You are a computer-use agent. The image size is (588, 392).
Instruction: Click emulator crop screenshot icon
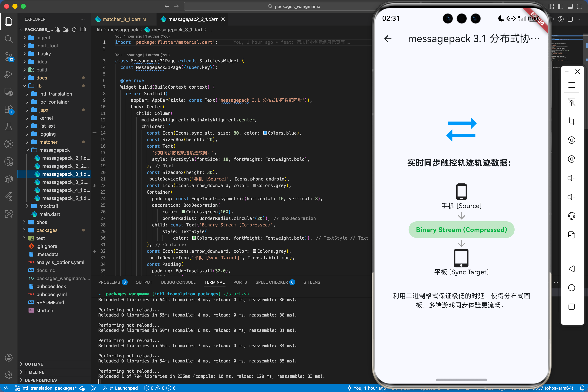coord(571,121)
